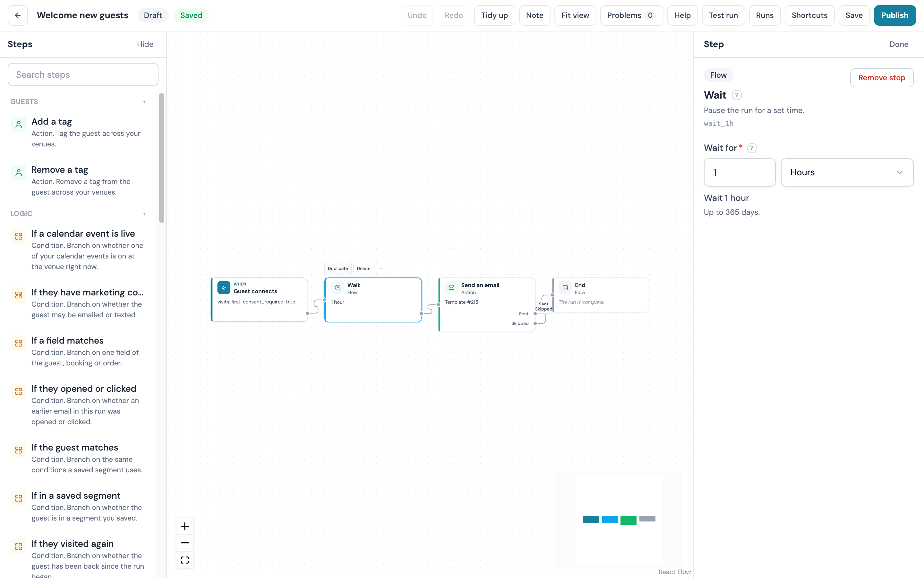Open the Hours unit dropdown
Screen dimensions: 924x578
[x=847, y=172]
